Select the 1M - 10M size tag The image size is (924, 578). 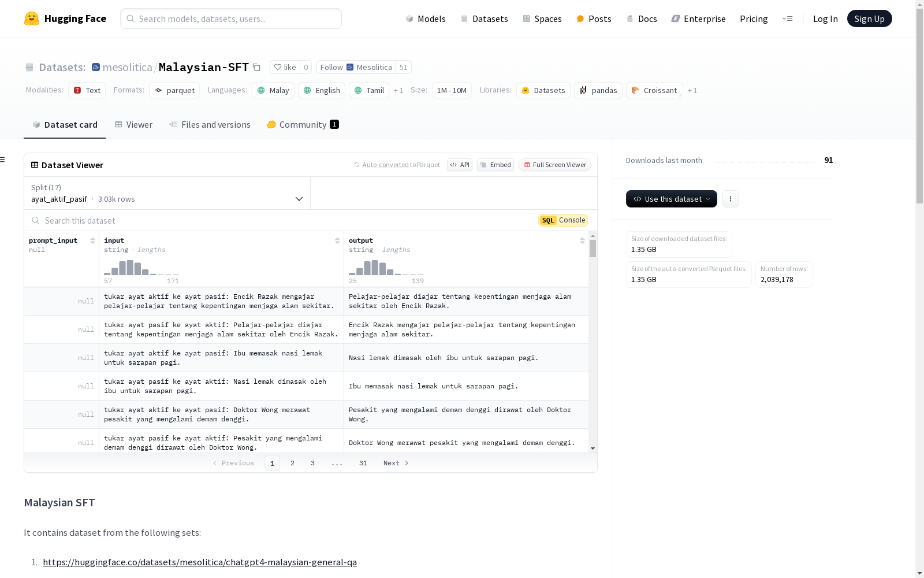tap(452, 90)
